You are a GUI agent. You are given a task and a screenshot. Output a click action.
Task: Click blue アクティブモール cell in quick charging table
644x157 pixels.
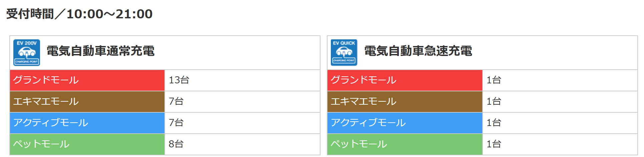point(405,123)
